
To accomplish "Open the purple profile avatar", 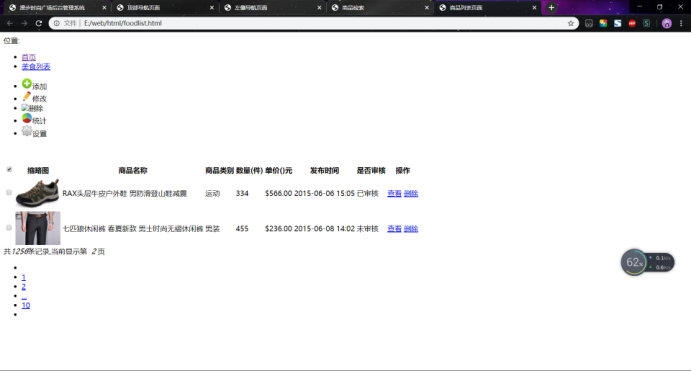I will click(x=667, y=23).
